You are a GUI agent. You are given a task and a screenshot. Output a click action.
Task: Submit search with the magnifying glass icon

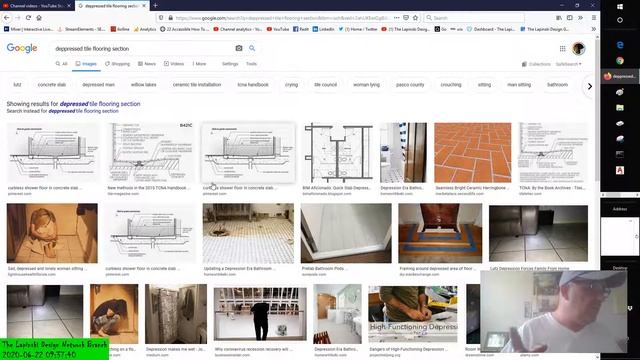tap(252, 48)
